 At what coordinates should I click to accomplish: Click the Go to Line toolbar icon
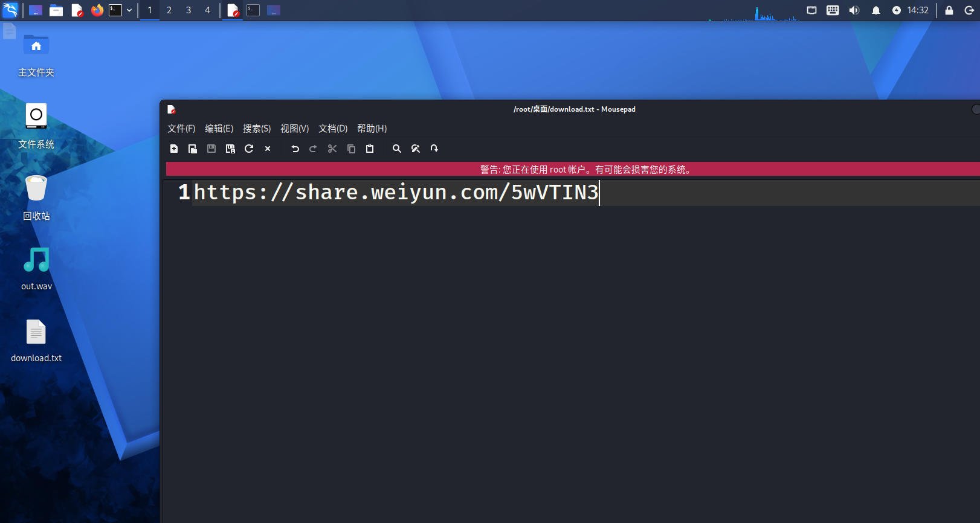click(434, 149)
